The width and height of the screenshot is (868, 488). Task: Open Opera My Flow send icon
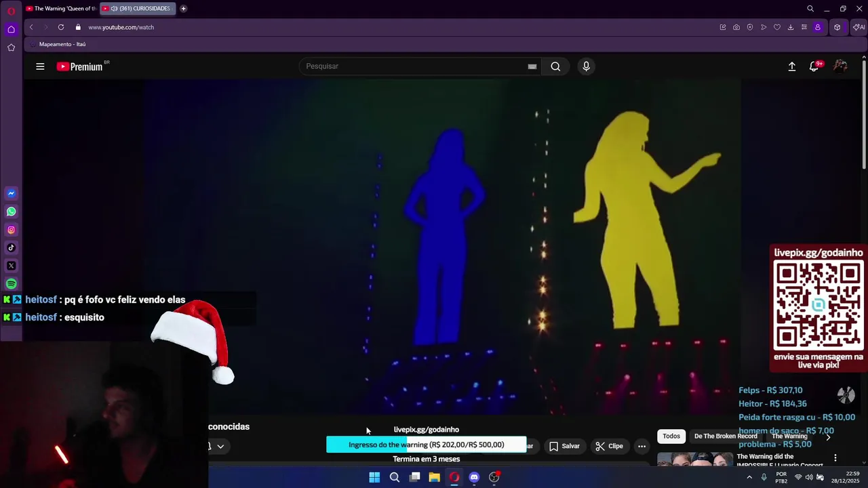tap(764, 27)
